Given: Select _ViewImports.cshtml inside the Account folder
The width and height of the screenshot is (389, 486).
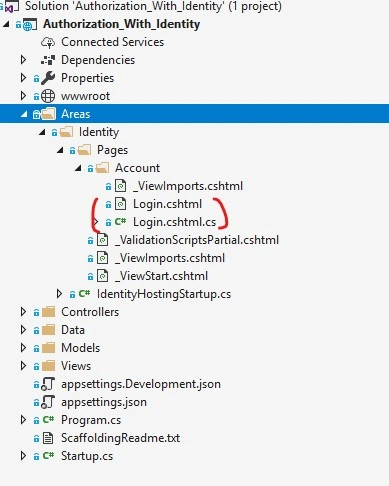Looking at the screenshot, I should pyautogui.click(x=188, y=186).
